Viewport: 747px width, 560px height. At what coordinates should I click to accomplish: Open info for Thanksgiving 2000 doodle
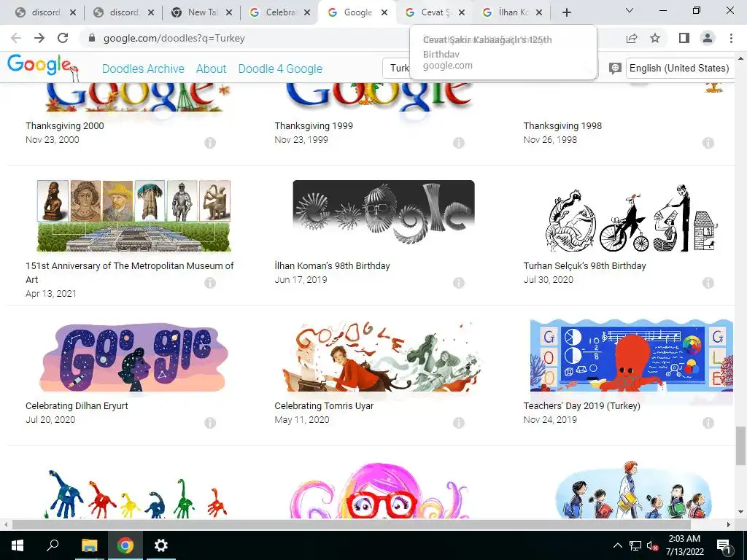click(x=210, y=142)
